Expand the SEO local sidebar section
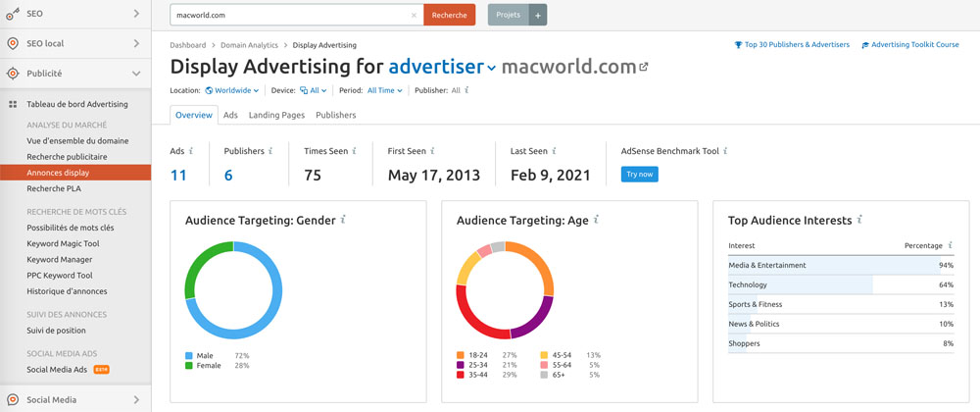 pyautogui.click(x=136, y=43)
